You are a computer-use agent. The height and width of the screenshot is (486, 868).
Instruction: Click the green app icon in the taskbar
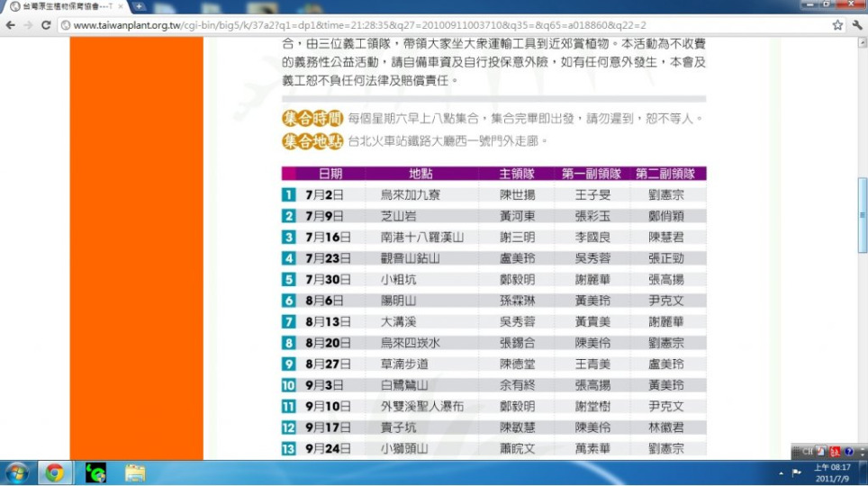coord(95,472)
